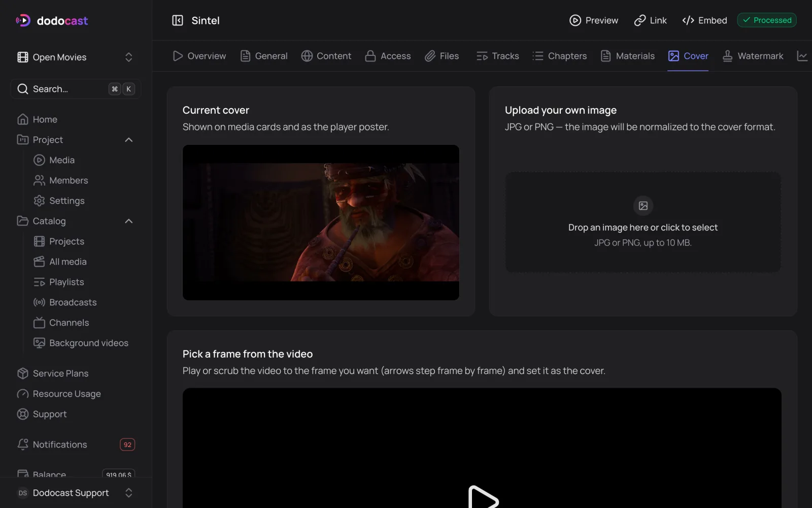Copy the media Link

pos(651,20)
